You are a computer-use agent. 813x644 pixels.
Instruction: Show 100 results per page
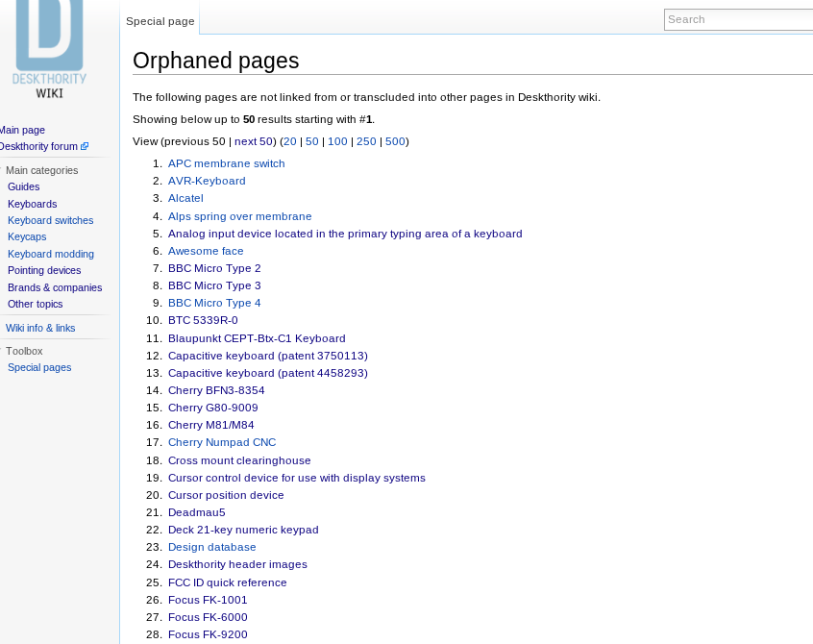(x=337, y=141)
